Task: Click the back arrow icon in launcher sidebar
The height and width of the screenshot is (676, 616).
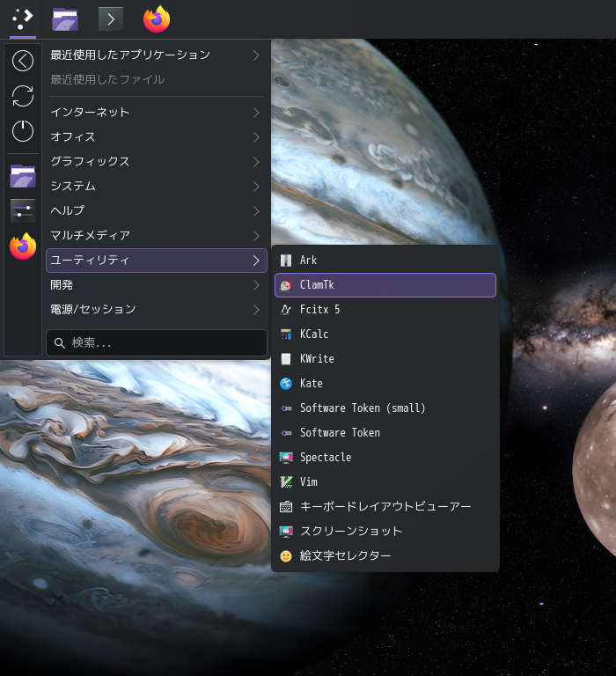Action: (x=23, y=61)
